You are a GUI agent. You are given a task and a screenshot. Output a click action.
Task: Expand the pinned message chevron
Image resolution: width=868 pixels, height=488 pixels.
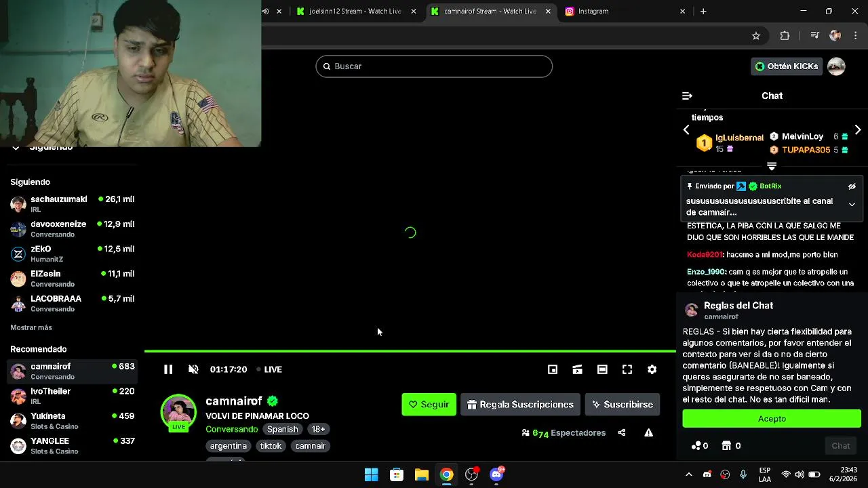(852, 204)
